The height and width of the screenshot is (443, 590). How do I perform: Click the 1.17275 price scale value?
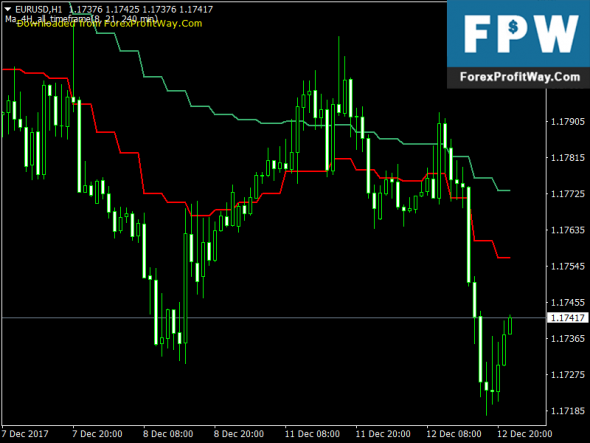[568, 374]
